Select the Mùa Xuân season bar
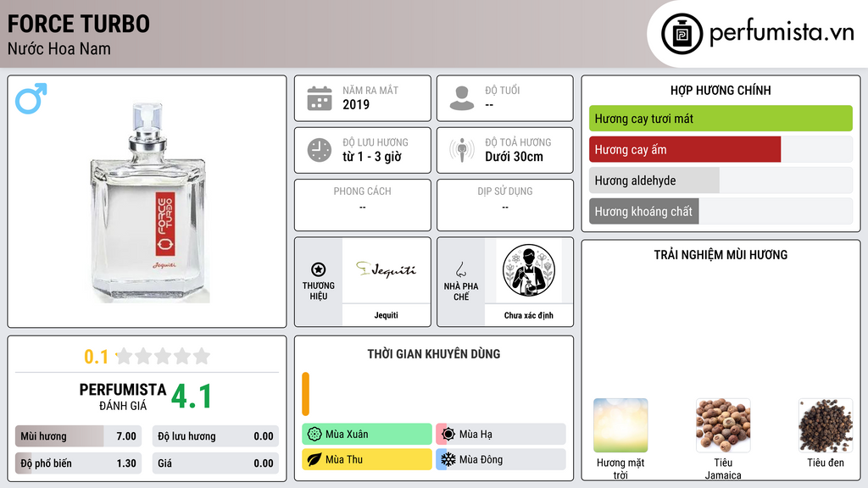Screen dimensions: 868x488 click(367, 435)
